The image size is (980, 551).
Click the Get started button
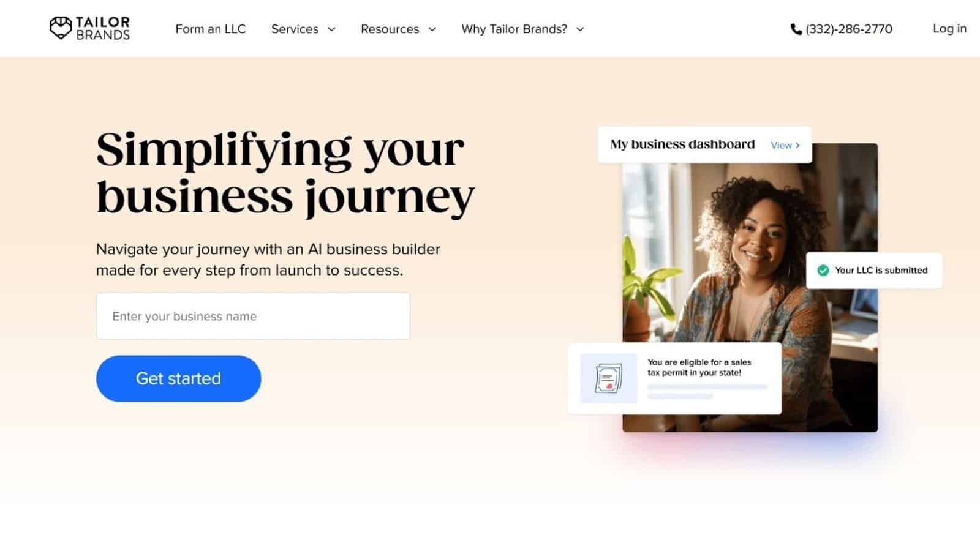178,378
